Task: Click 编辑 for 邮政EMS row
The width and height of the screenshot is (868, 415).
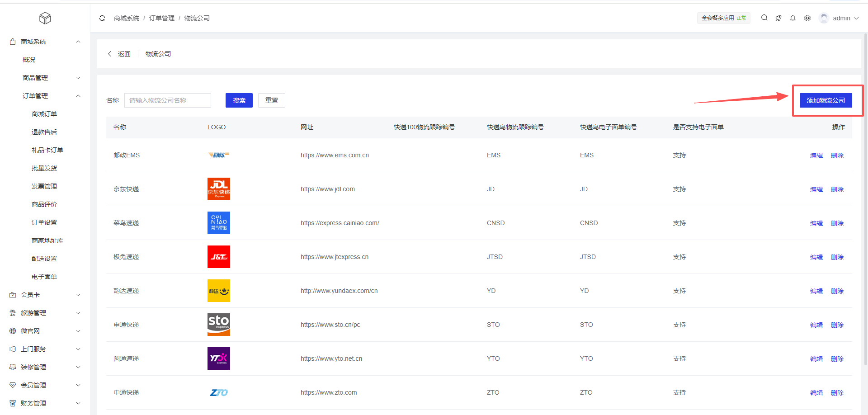Action: click(816, 156)
